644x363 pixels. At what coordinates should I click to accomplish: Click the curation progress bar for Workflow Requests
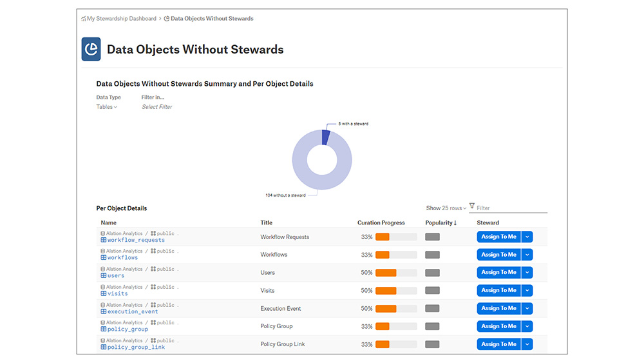pyautogui.click(x=396, y=237)
